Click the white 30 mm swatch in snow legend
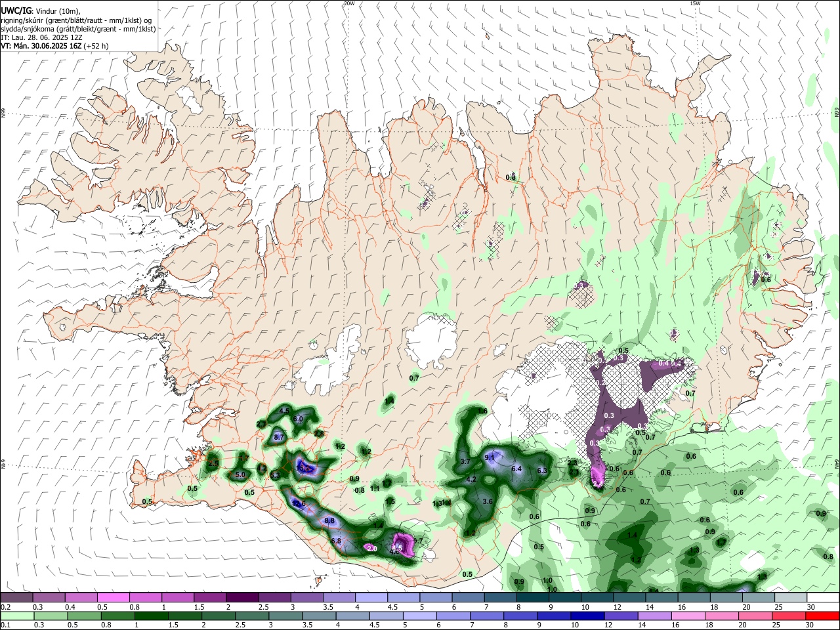 [822, 597]
